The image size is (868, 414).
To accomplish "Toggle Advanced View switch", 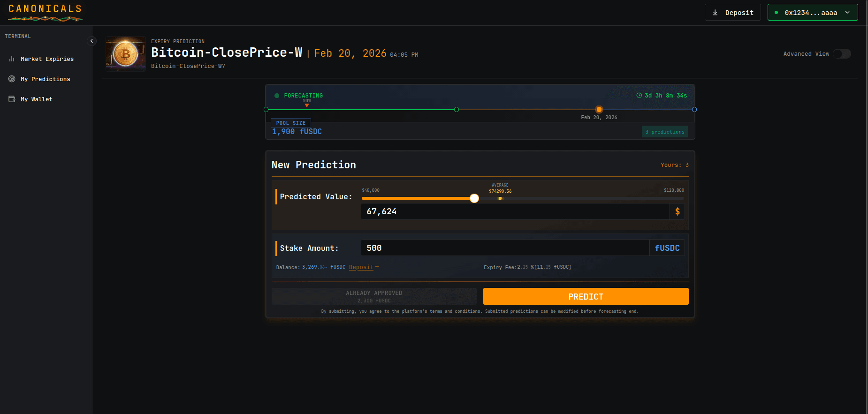I will 842,54.
